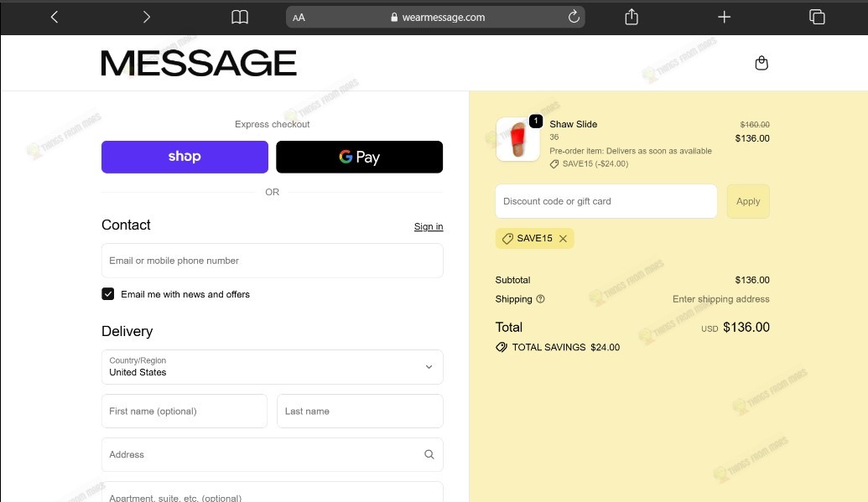Viewport: 868px width, 502px height.
Task: Click the Sign in link
Action: [x=429, y=226]
